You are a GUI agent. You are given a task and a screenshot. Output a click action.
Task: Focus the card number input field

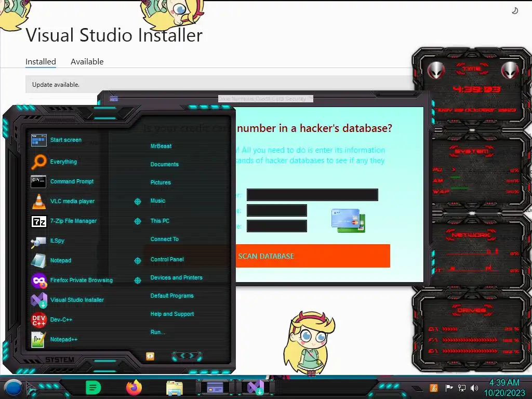pyautogui.click(x=312, y=195)
